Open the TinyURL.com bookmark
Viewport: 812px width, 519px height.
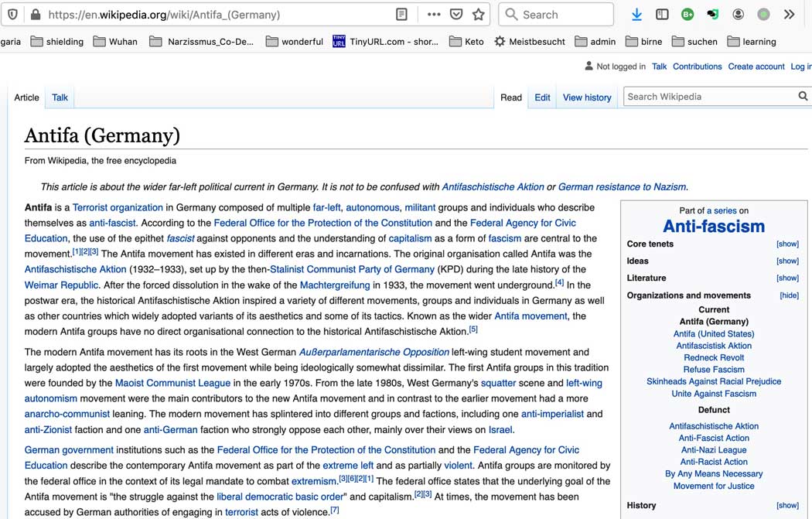tap(386, 42)
